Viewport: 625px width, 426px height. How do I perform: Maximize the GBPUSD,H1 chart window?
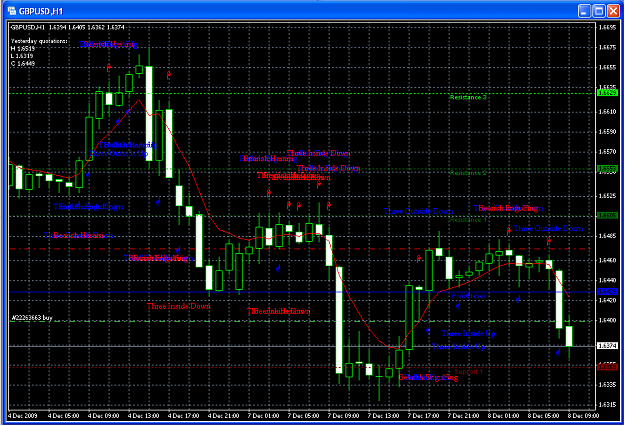pos(599,11)
